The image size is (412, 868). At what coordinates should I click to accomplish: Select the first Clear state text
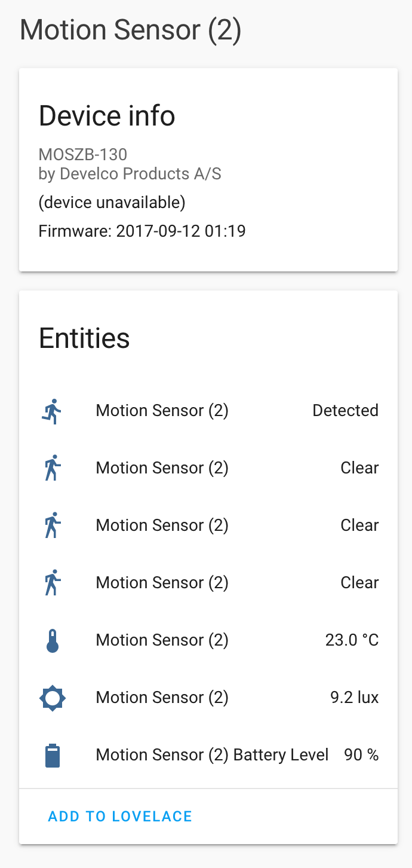359,468
